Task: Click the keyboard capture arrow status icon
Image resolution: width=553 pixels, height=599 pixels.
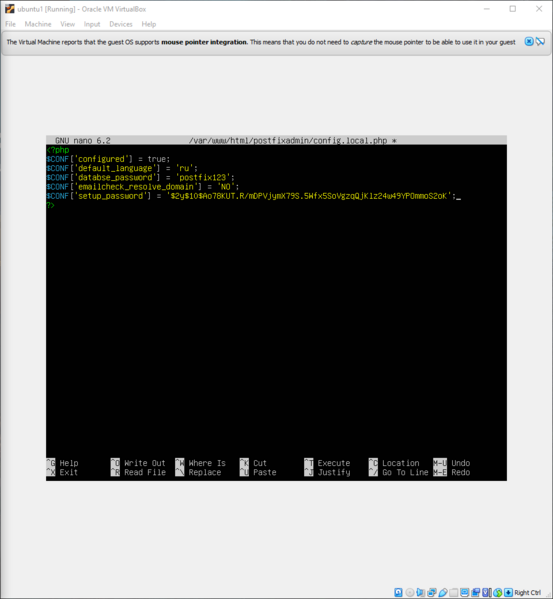Action: pos(508,593)
